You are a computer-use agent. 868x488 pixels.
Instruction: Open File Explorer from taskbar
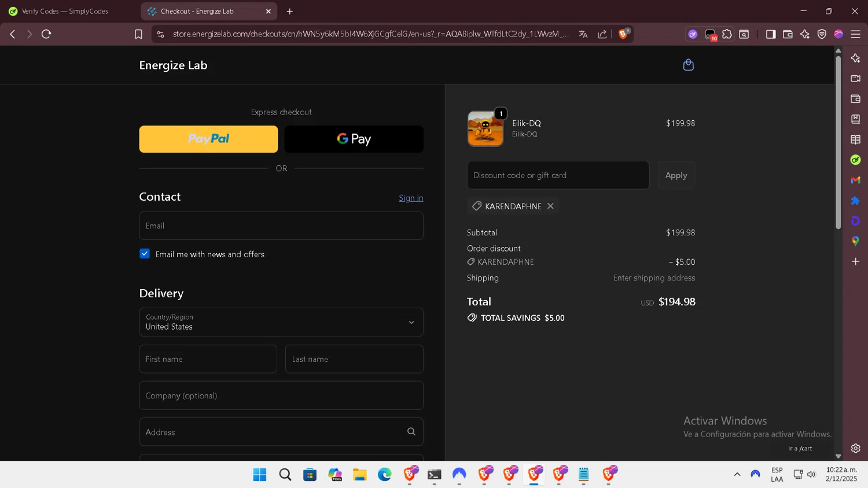(x=360, y=475)
